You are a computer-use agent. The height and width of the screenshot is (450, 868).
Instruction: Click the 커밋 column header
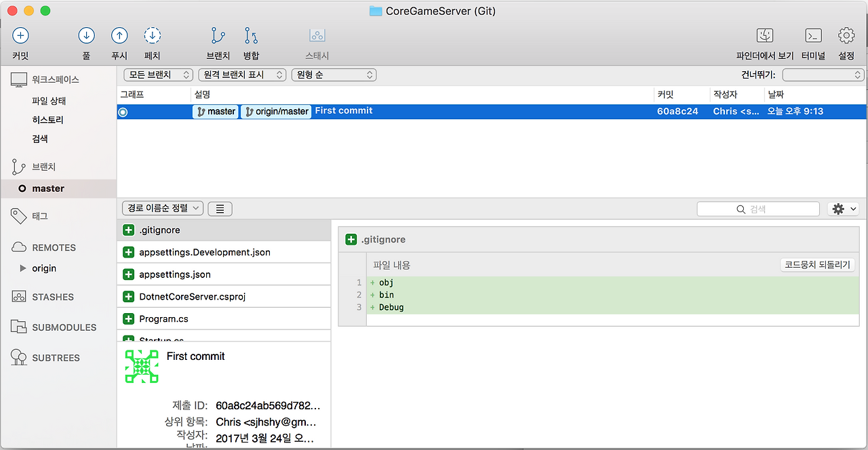[682, 95]
